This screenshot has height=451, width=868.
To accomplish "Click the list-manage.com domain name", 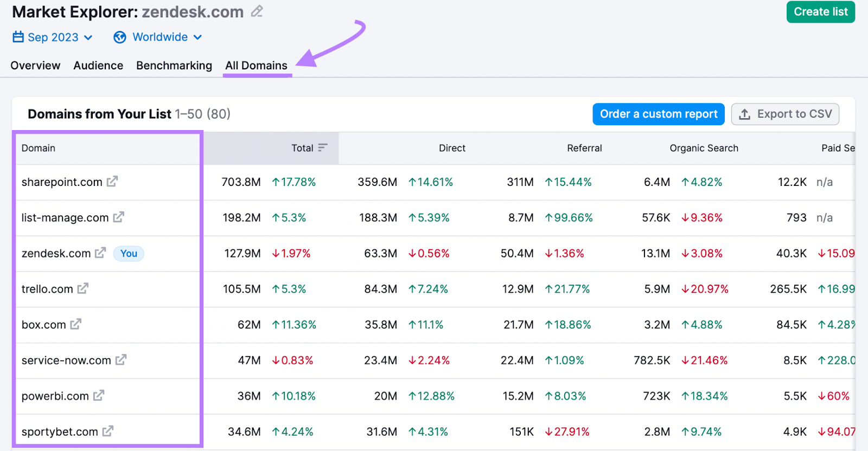I will click(65, 218).
